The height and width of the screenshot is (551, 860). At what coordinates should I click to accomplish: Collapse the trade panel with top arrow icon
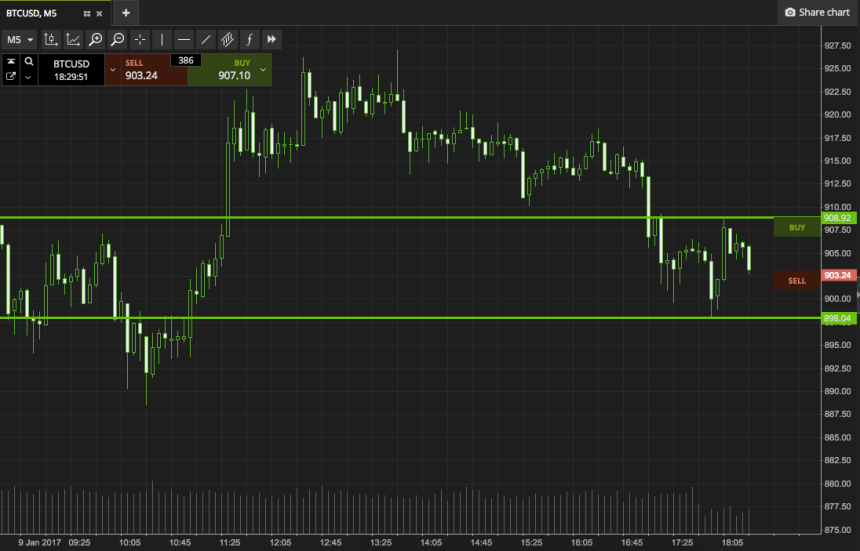pyautogui.click(x=11, y=61)
